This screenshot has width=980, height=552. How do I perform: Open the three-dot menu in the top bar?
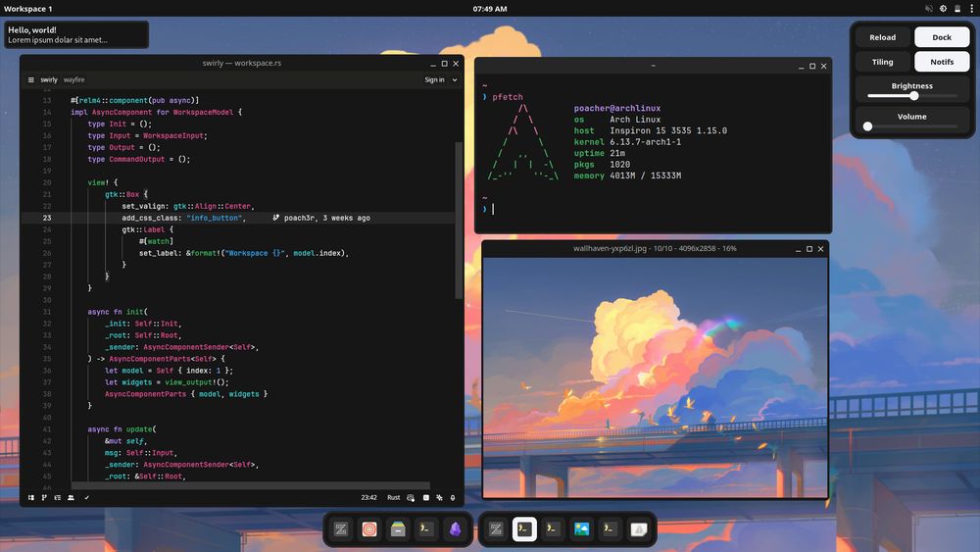972,9
